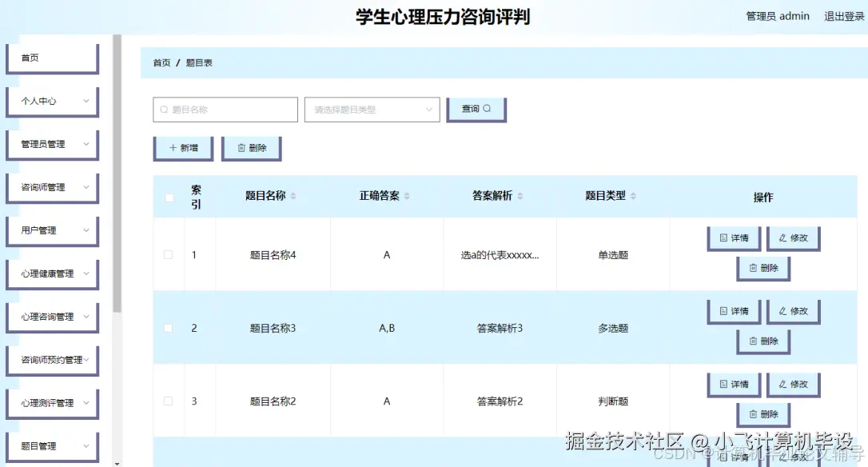Image resolution: width=868 pixels, height=467 pixels.
Task: Click the 查询 search button
Action: [x=476, y=109]
